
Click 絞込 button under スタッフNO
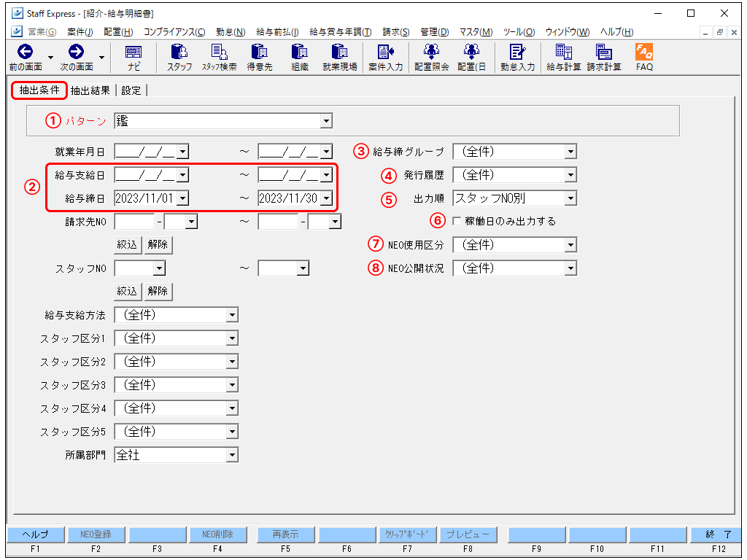(128, 292)
